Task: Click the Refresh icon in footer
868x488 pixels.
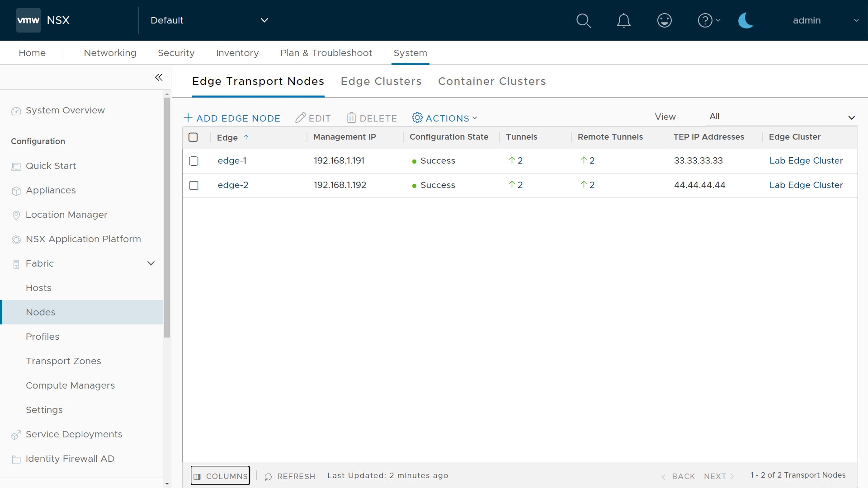Action: click(x=268, y=476)
